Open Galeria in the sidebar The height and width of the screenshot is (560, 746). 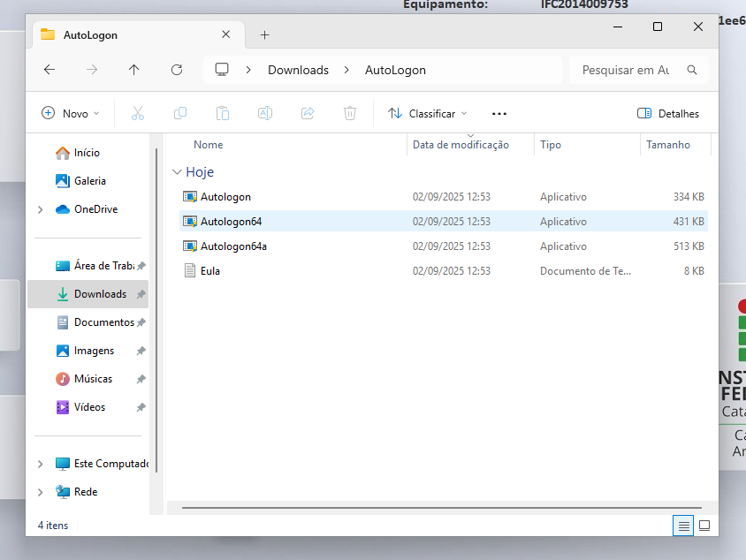click(x=88, y=181)
